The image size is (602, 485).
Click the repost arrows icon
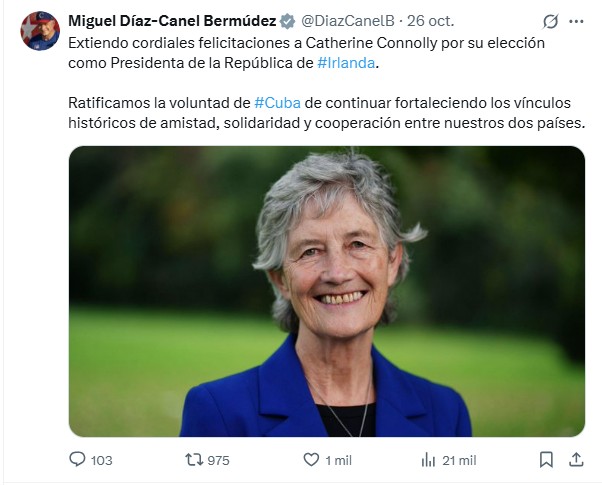[194, 460]
